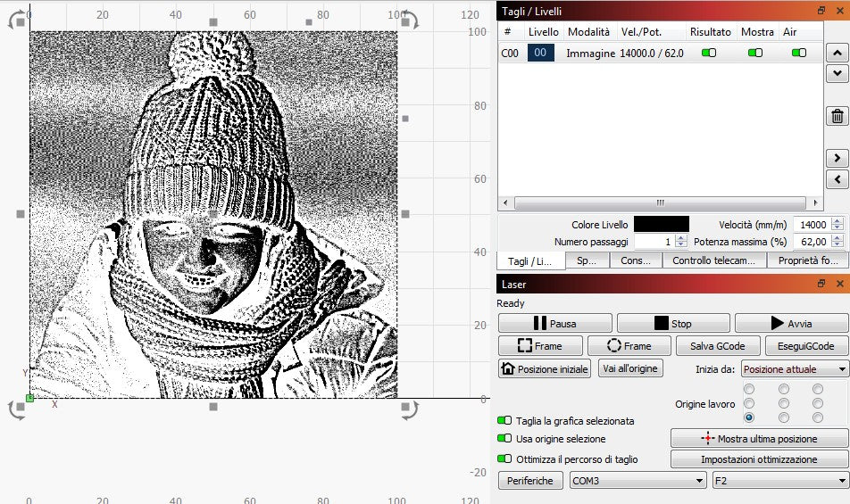Switch to the Controllo telecamera tab
This screenshot has height=504, width=850.
point(718,260)
